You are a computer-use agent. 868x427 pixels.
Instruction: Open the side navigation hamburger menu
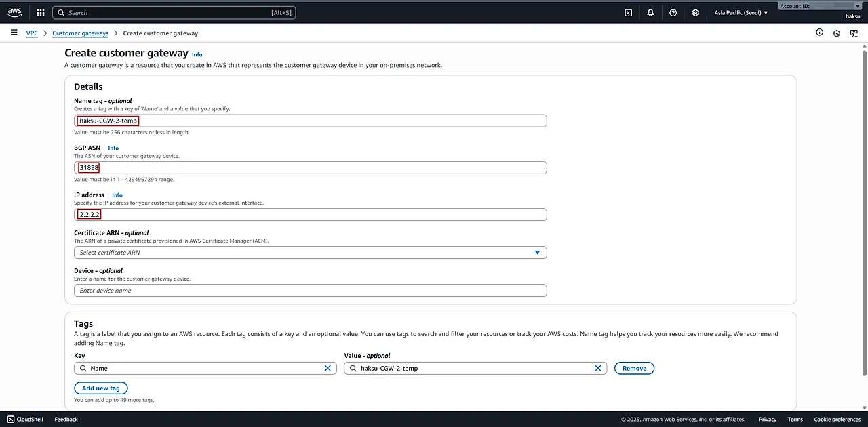(14, 33)
